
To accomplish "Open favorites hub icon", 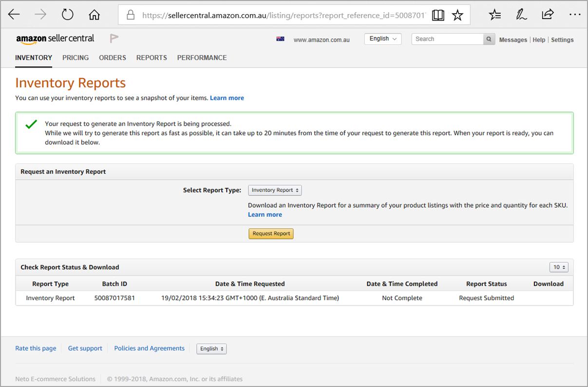I will [495, 15].
